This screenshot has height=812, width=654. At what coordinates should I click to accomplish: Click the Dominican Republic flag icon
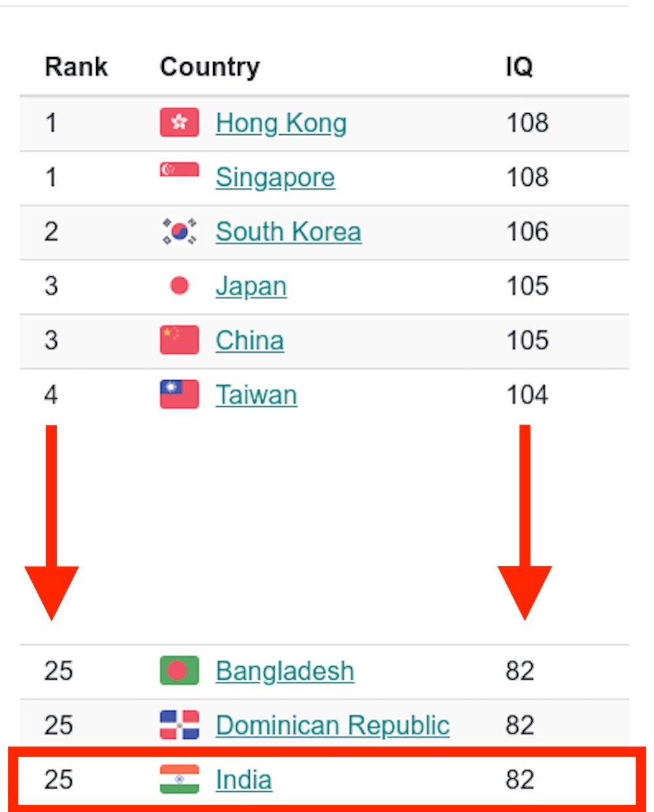pos(179,725)
